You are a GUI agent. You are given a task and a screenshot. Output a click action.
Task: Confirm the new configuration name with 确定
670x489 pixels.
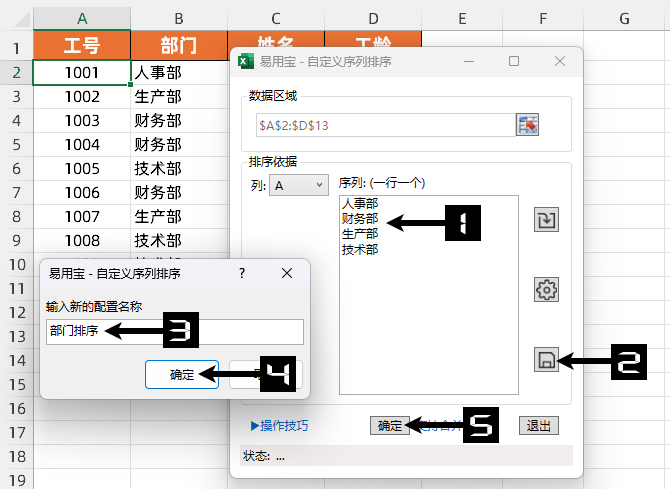182,374
